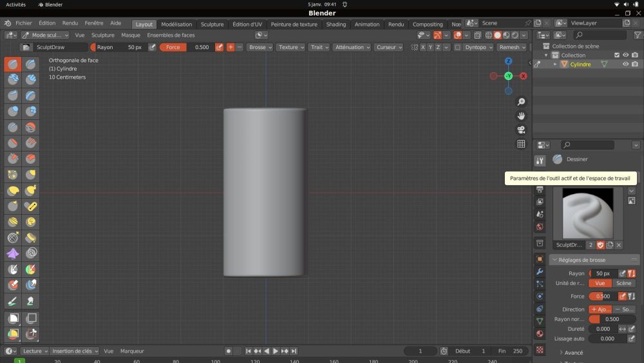Viewport: 644px width, 363px height.
Task: Open active tool and workspace settings tab
Action: (x=540, y=161)
